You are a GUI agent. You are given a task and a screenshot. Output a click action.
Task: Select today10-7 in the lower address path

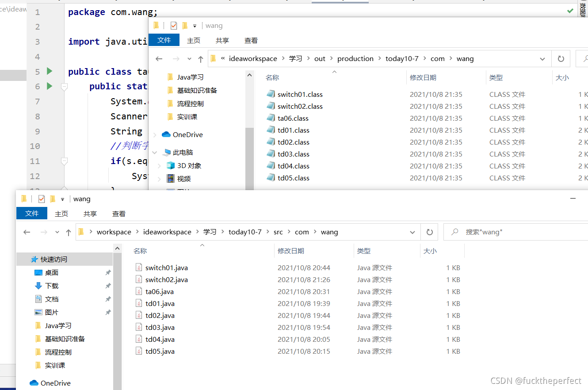[x=245, y=232]
